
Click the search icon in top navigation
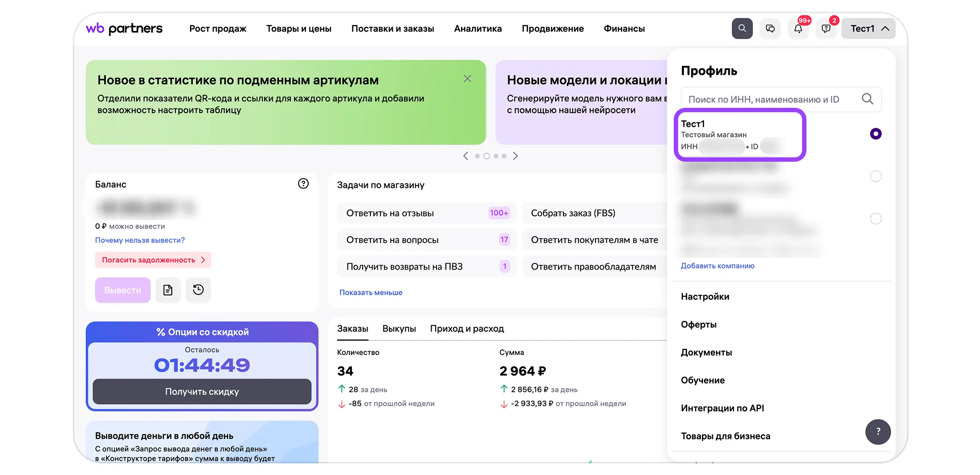coord(742,29)
